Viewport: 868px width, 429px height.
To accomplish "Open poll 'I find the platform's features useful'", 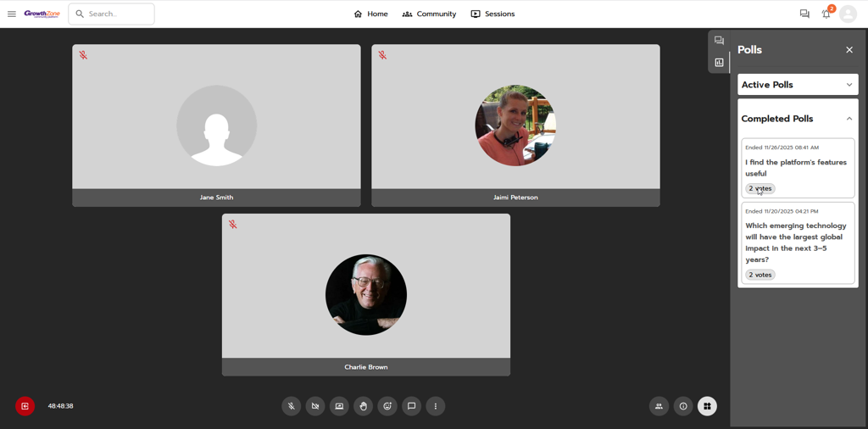I will coord(796,167).
